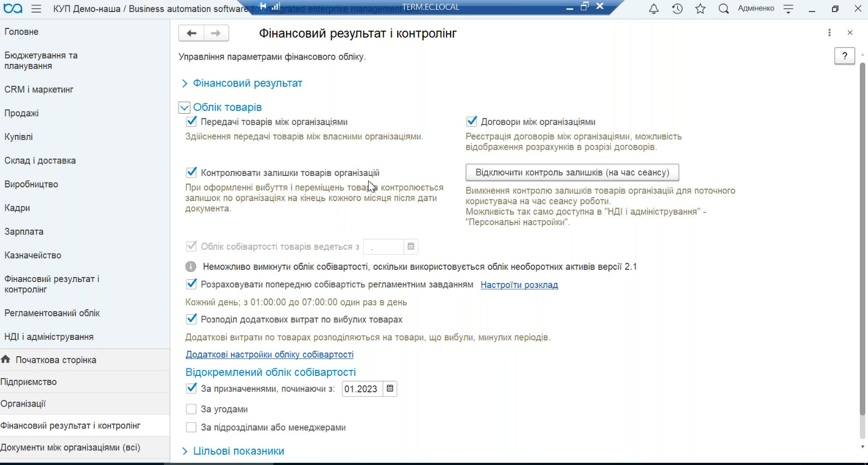Click Відключити контроль залишків button
Image resolution: width=868 pixels, height=465 pixels.
(x=572, y=172)
